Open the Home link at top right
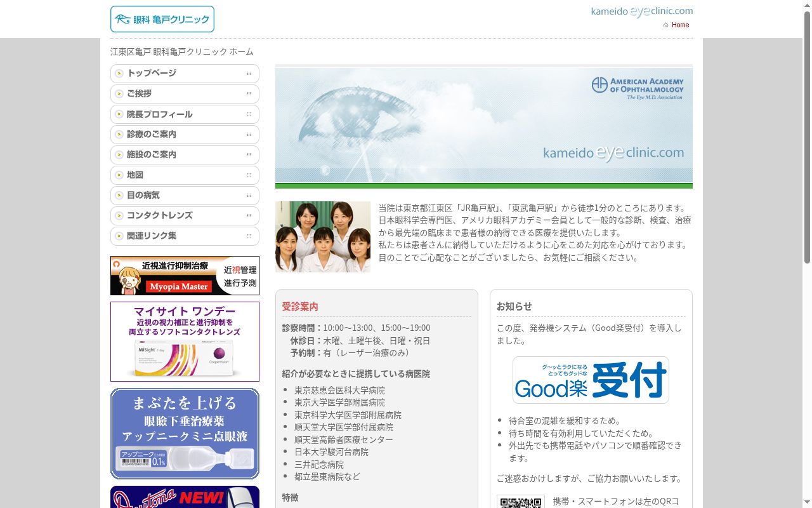 [x=680, y=25]
